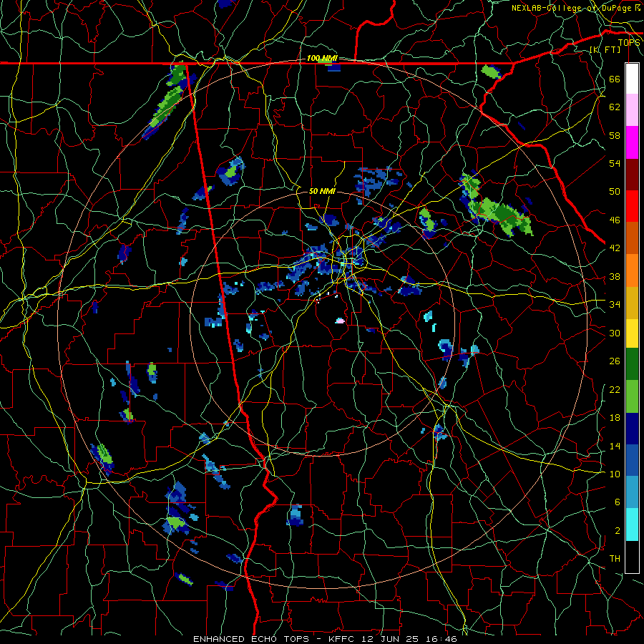644x644 pixels.
Task: Click the 22 legend value
Action: (x=615, y=390)
